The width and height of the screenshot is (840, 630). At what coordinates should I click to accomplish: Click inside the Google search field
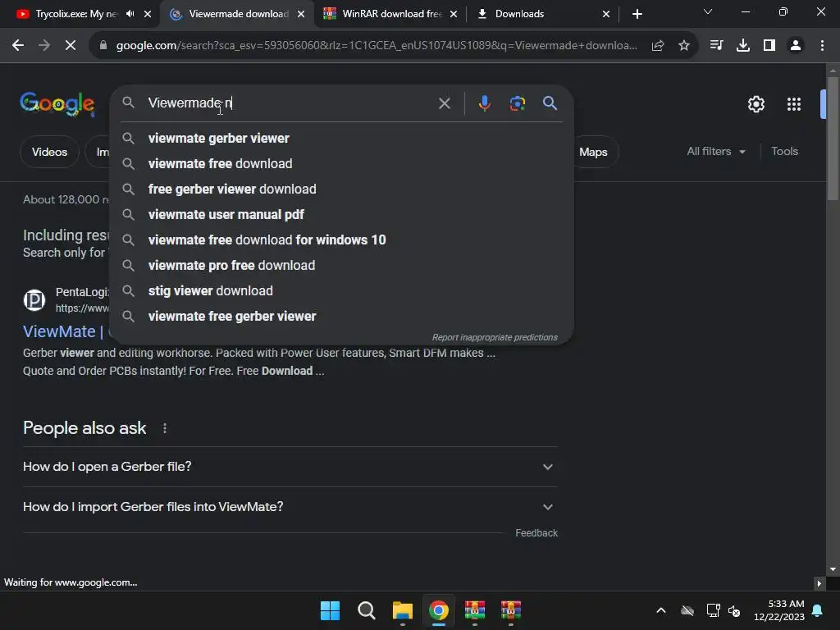pos(290,103)
